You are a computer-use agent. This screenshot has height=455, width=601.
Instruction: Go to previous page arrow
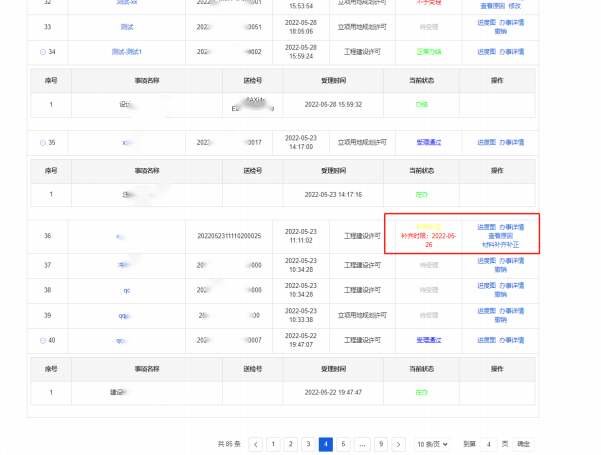click(x=255, y=443)
